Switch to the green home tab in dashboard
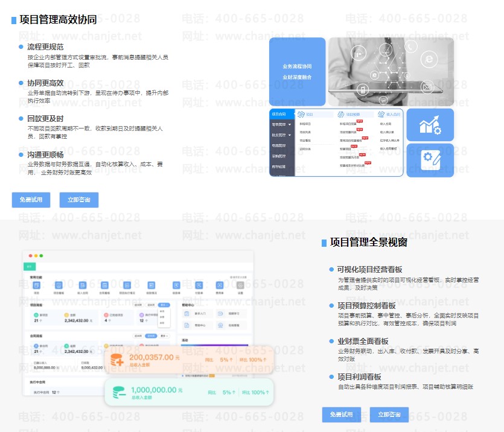The height and width of the screenshot is (432, 504). [30, 267]
